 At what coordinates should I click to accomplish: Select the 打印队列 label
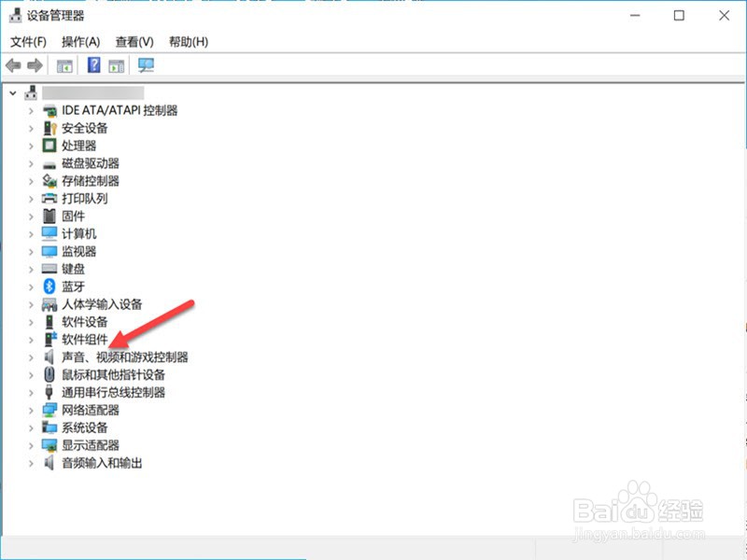pos(85,199)
